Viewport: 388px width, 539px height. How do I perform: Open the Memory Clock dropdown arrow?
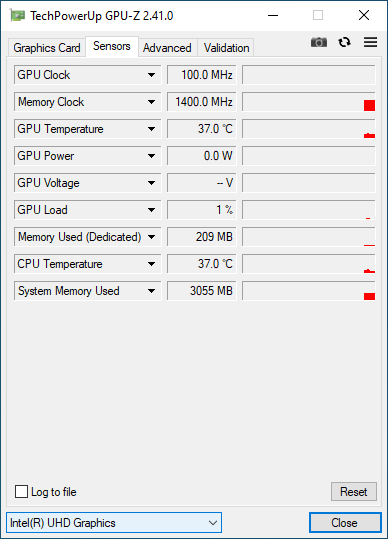click(151, 102)
